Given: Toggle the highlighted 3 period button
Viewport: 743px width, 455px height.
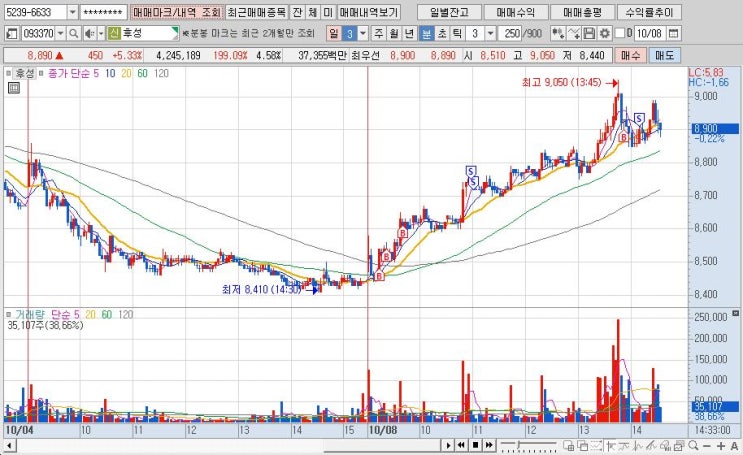Looking at the screenshot, I should (349, 34).
